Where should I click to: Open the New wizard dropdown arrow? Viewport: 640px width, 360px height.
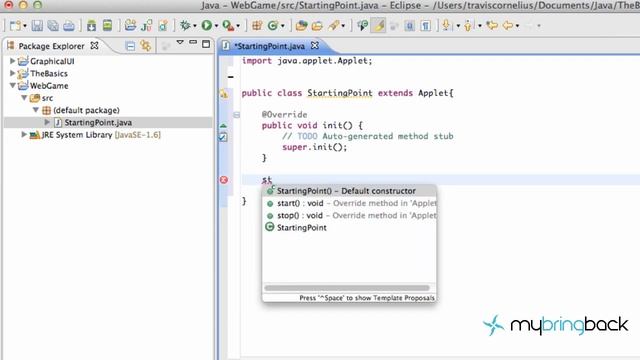25,26
